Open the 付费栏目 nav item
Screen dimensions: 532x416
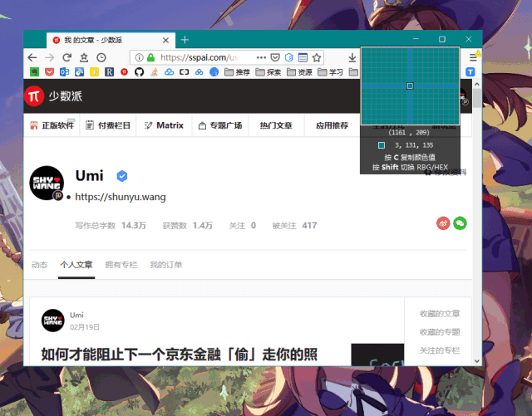click(x=108, y=125)
